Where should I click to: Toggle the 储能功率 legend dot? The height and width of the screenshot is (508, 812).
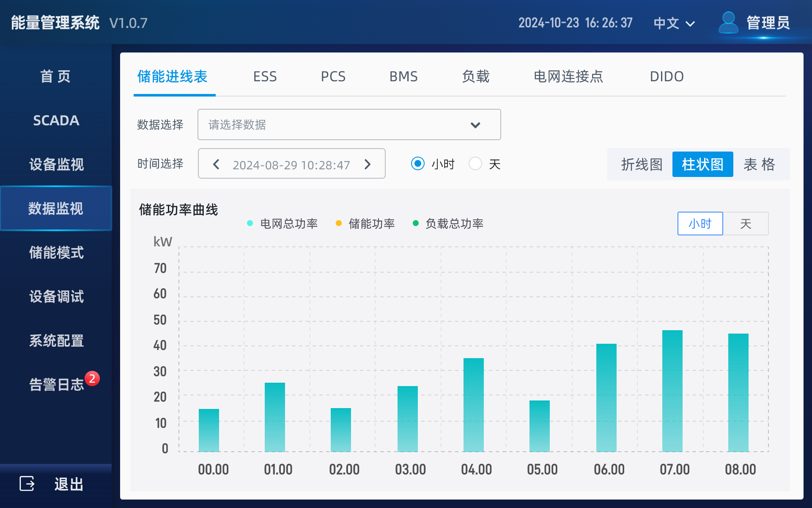[x=338, y=222]
